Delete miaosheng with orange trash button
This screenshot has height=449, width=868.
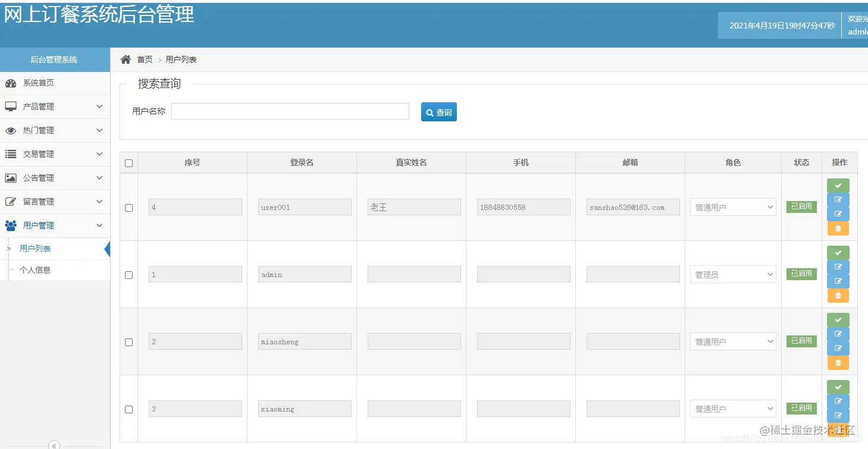pos(838,363)
